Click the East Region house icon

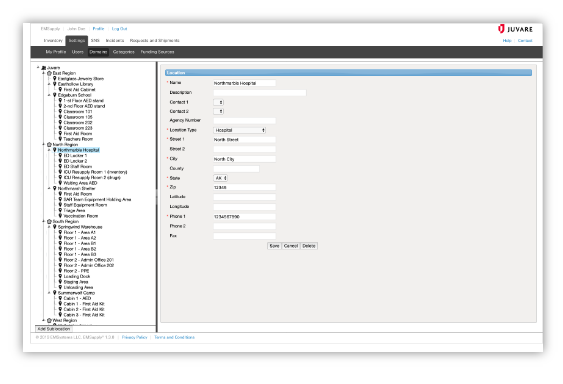point(50,73)
